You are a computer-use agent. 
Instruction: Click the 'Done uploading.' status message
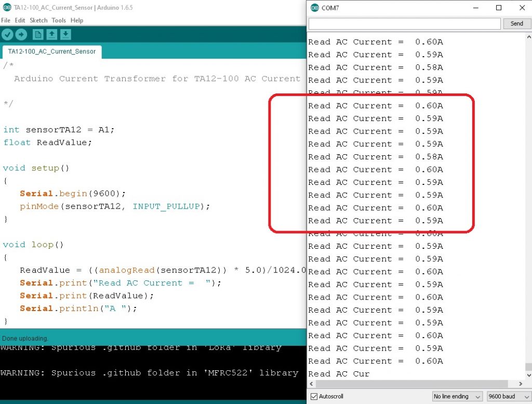(x=25, y=339)
